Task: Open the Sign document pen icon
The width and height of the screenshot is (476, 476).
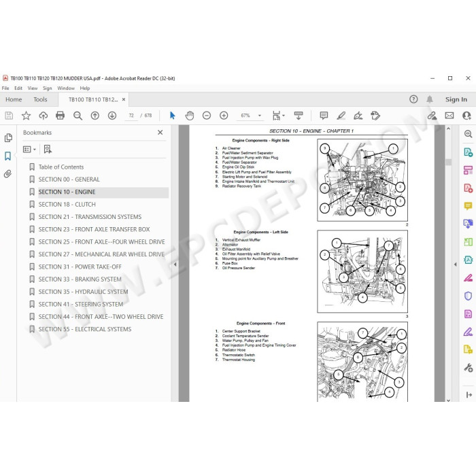Action: click(358, 116)
